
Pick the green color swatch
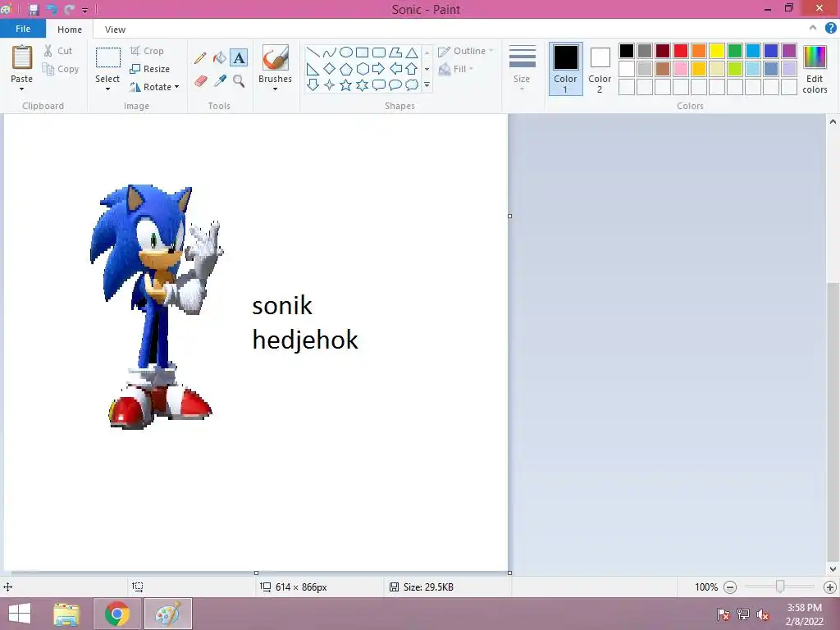(735, 51)
